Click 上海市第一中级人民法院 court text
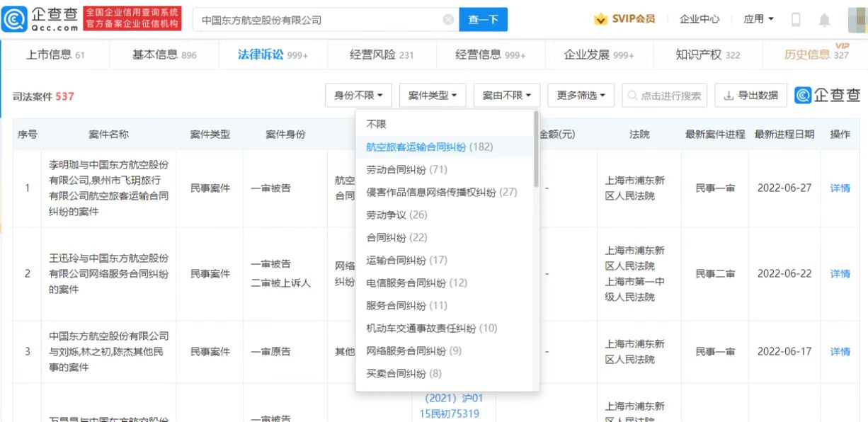 pyautogui.click(x=634, y=290)
